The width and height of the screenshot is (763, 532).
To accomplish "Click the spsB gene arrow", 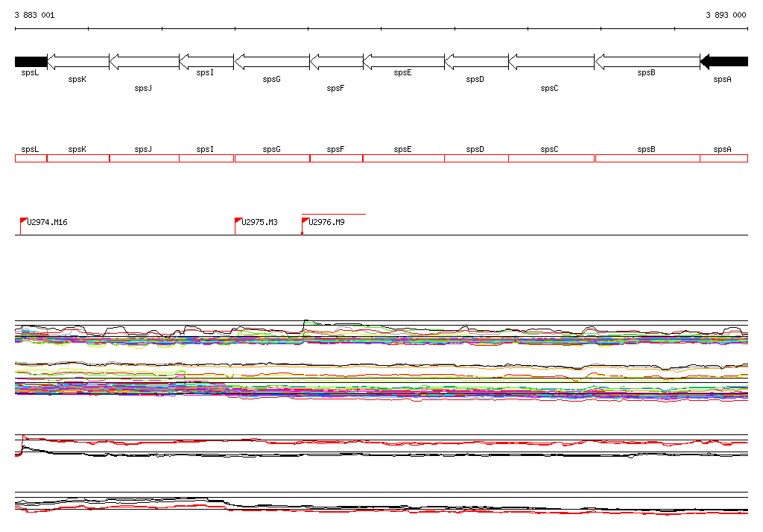I will click(648, 62).
